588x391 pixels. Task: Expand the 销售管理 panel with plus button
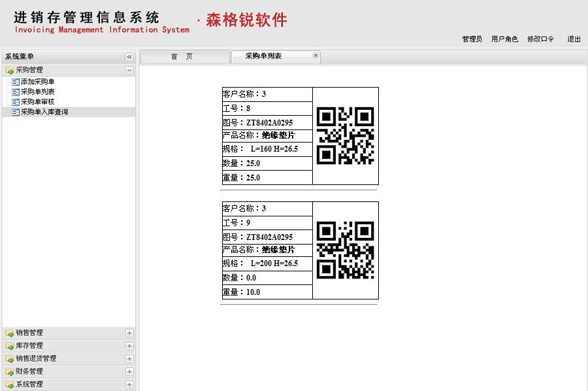(x=129, y=333)
